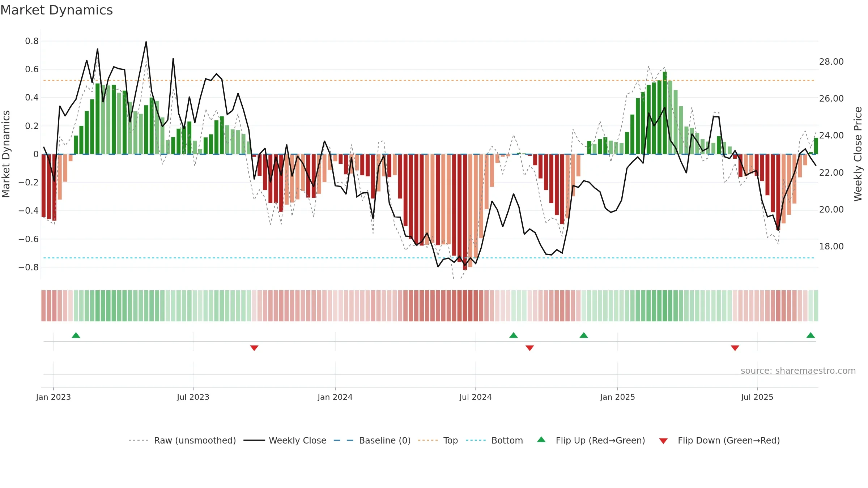The width and height of the screenshot is (868, 488).
Task: Select the flip-up marker just before Jan 2025
Action: point(584,335)
